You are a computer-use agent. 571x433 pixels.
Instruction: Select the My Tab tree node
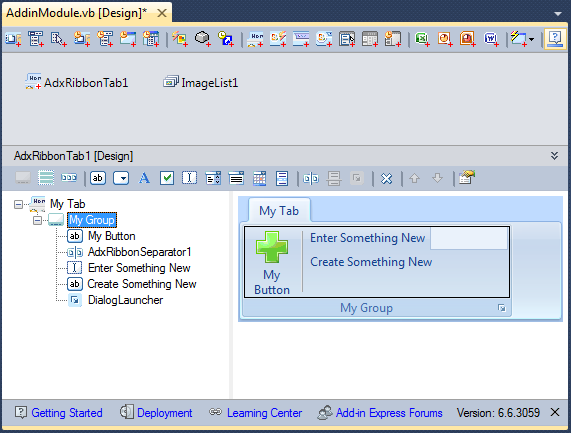(x=68, y=204)
